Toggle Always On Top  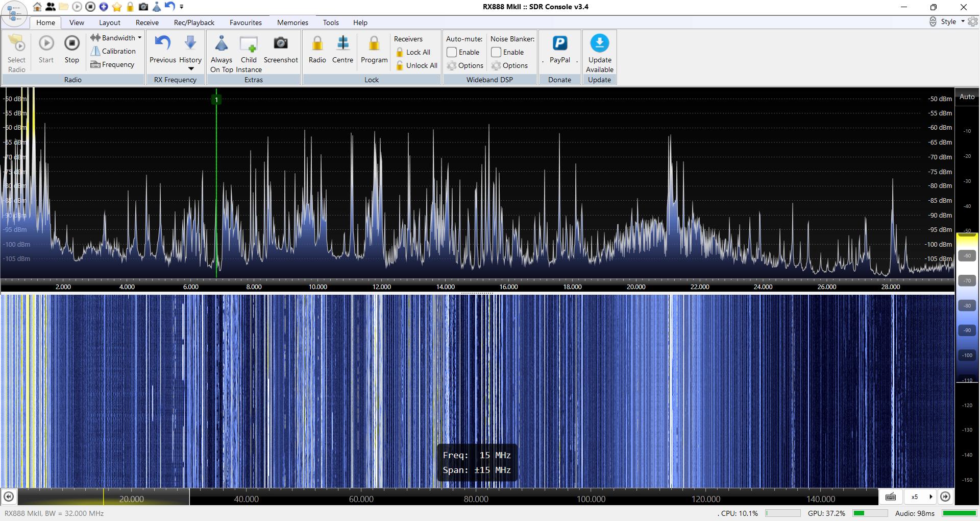coord(222,54)
